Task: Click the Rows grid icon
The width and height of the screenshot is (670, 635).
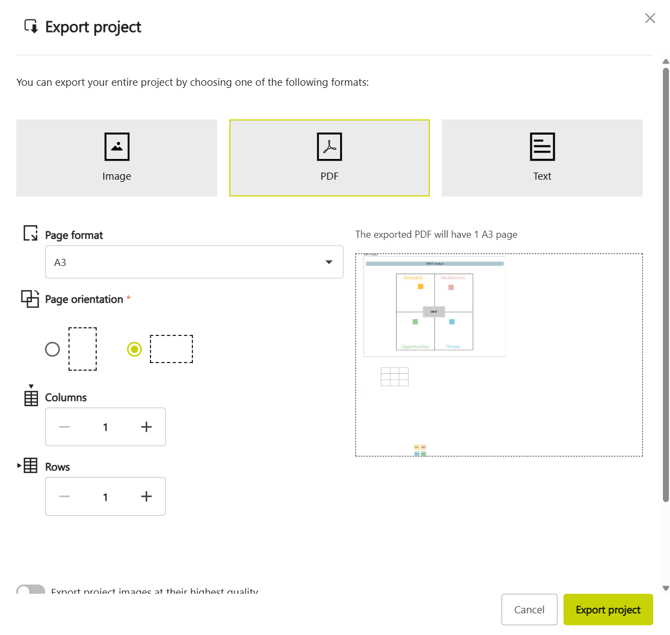Action: (x=30, y=466)
